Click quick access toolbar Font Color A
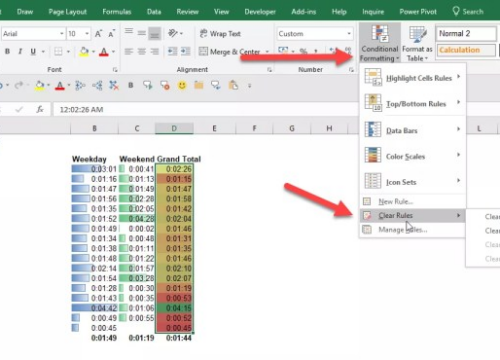 coord(60,86)
